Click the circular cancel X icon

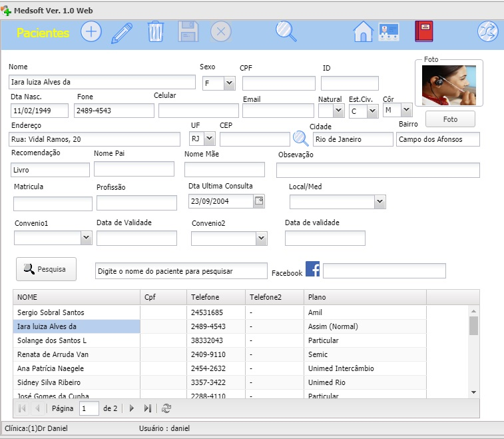coord(221,32)
